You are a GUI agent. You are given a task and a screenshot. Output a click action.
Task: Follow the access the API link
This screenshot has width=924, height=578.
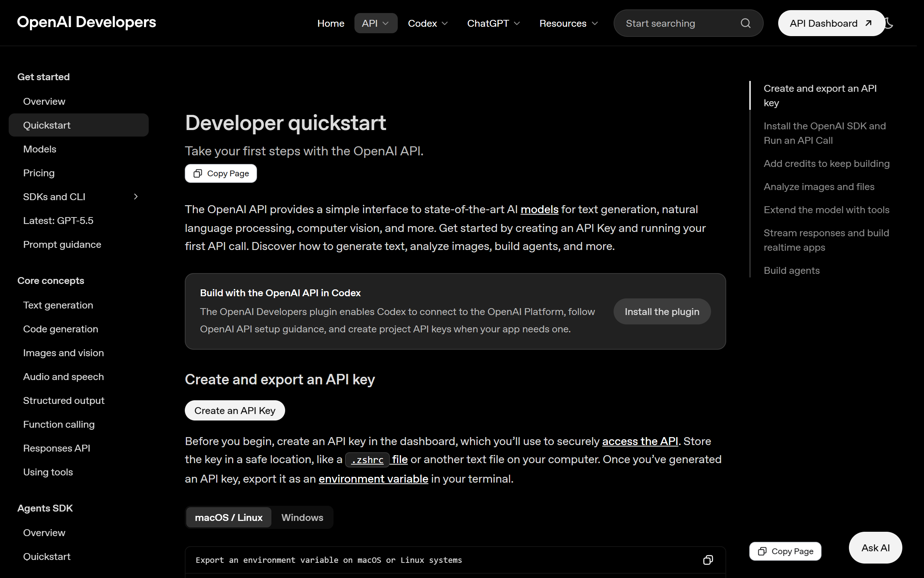tap(640, 441)
